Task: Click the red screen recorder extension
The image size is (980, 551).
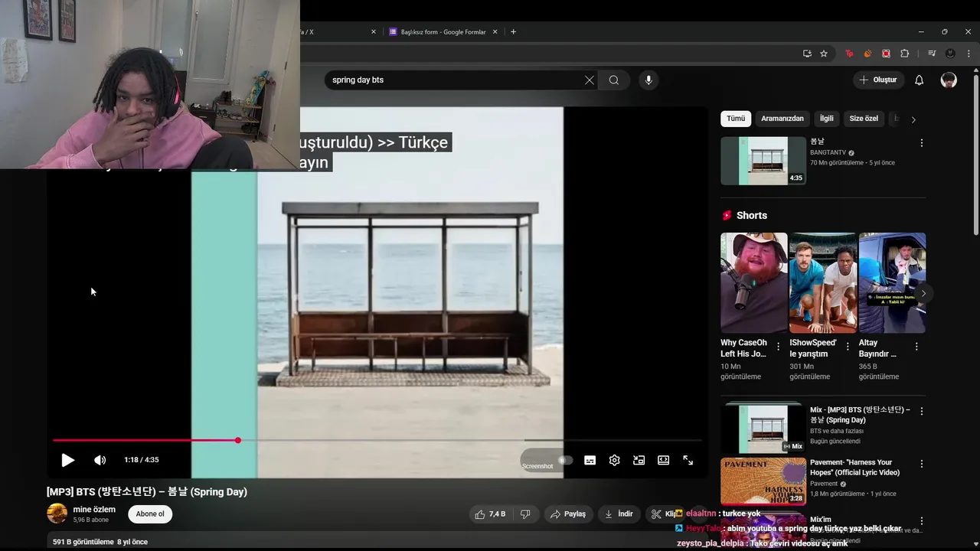Action: pos(886,54)
